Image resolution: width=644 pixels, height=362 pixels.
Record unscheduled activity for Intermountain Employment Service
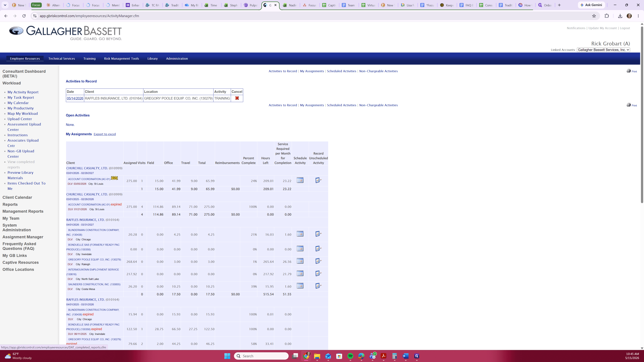tap(318, 273)
